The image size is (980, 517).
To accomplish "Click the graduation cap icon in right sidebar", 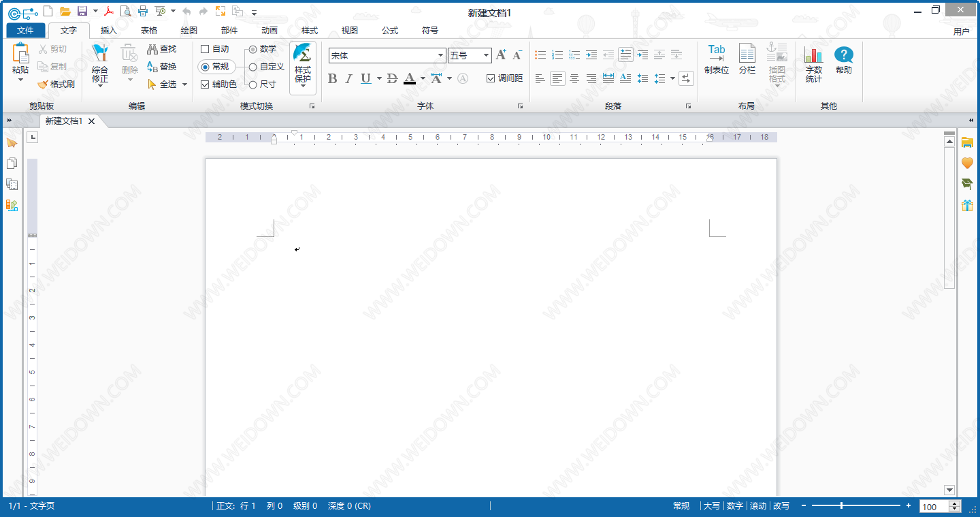I will click(x=967, y=184).
